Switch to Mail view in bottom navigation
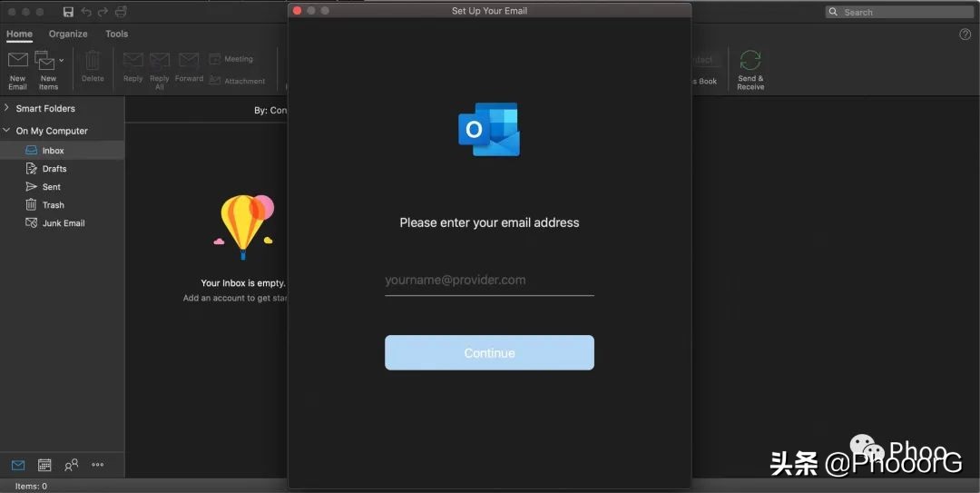 [x=18, y=465]
